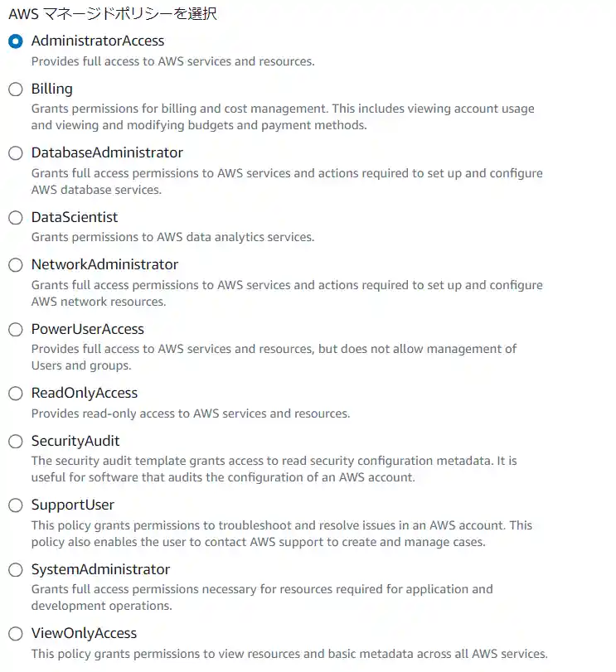Choose the SystemAdministrator radio button
This screenshot has width=616, height=672.
(16, 570)
